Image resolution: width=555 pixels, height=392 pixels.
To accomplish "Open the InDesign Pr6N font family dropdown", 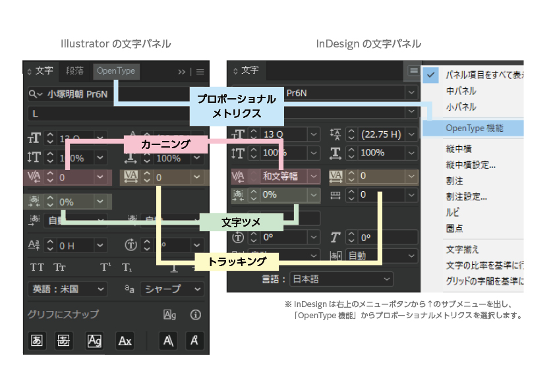I will point(411,93).
